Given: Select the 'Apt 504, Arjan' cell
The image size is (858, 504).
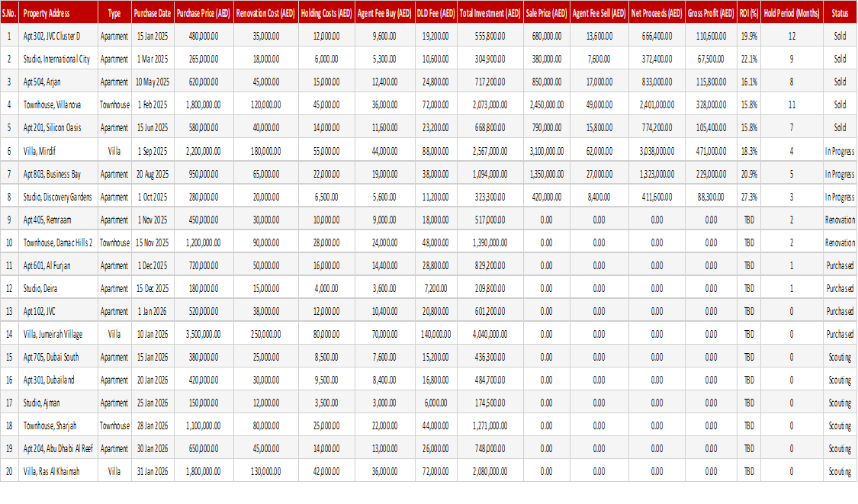Looking at the screenshot, I should tap(58, 82).
